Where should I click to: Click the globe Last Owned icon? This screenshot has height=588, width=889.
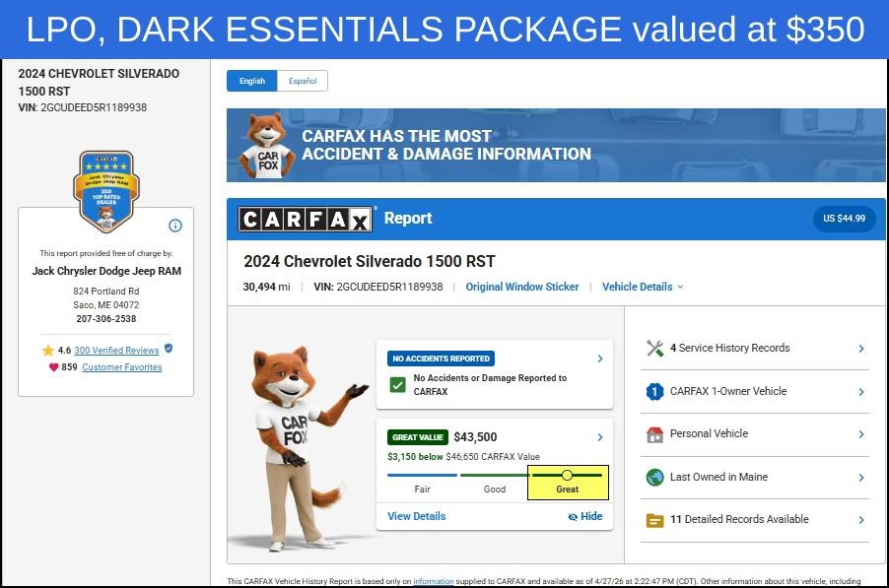[x=654, y=477]
